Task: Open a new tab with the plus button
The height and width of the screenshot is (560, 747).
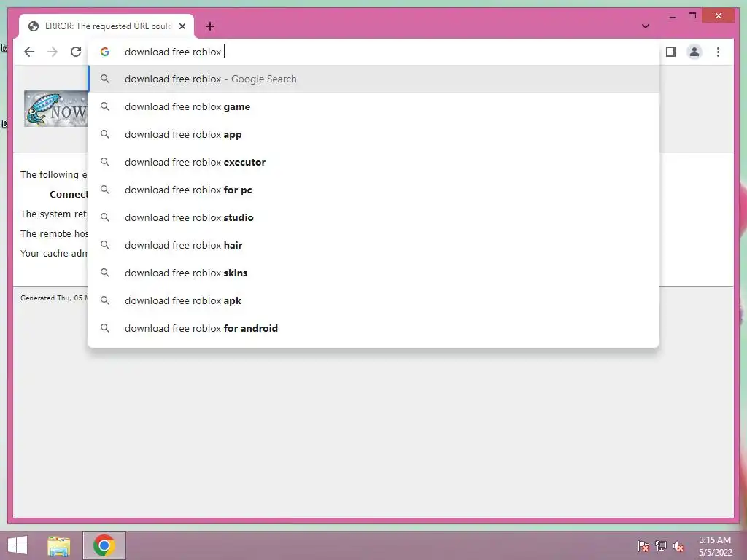Action: (x=209, y=26)
